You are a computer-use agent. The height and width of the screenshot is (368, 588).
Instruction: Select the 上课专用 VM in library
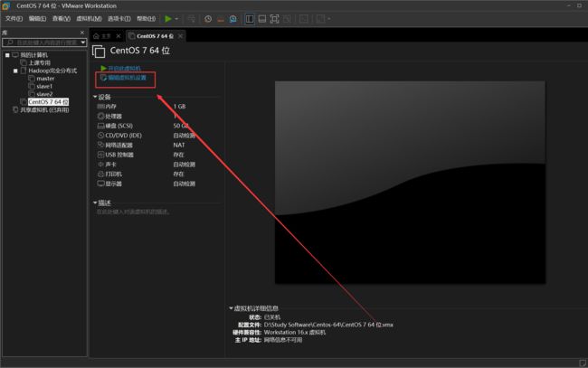click(40, 63)
